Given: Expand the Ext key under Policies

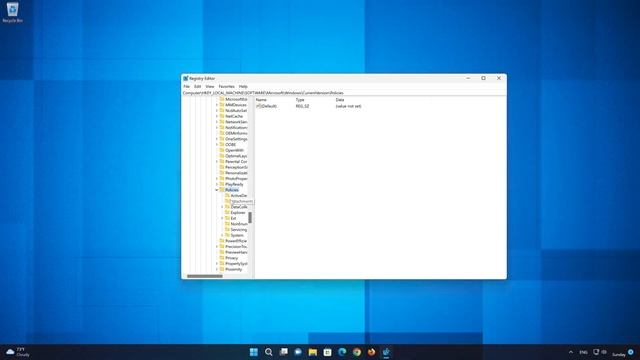Looking at the screenshot, I should 222,218.
